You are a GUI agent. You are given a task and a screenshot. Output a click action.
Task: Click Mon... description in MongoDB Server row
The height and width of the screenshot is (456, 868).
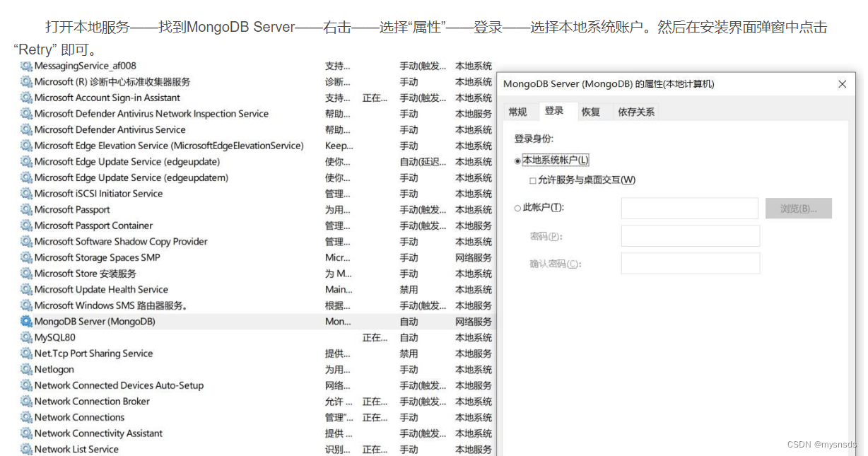coord(338,322)
